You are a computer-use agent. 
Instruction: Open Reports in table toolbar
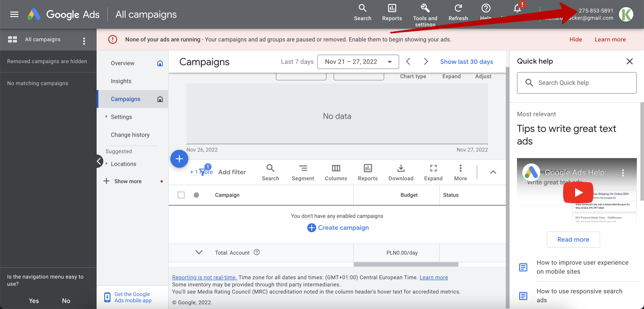tap(368, 172)
